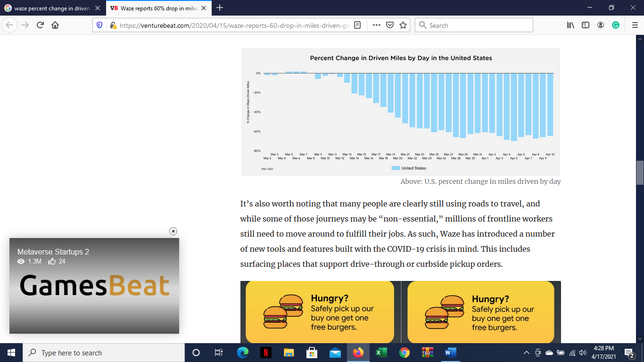Click the Firefox taskbar icon

point(358,353)
